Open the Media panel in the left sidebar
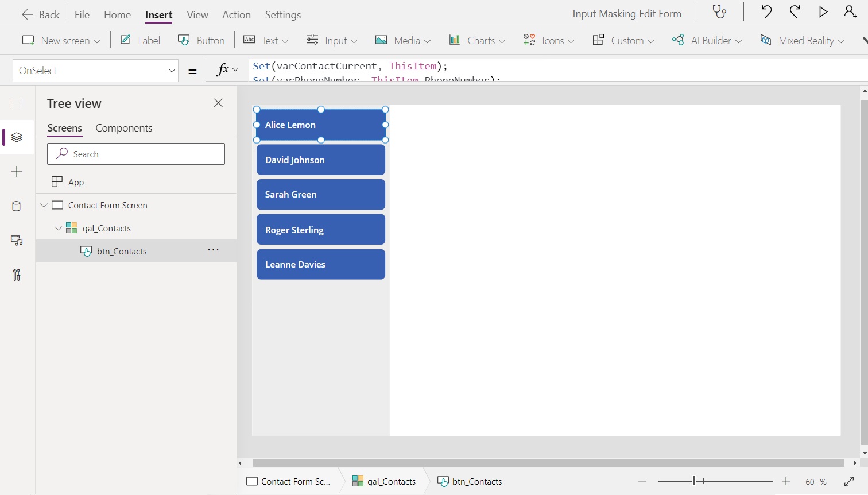This screenshot has width=868, height=495. [17, 241]
